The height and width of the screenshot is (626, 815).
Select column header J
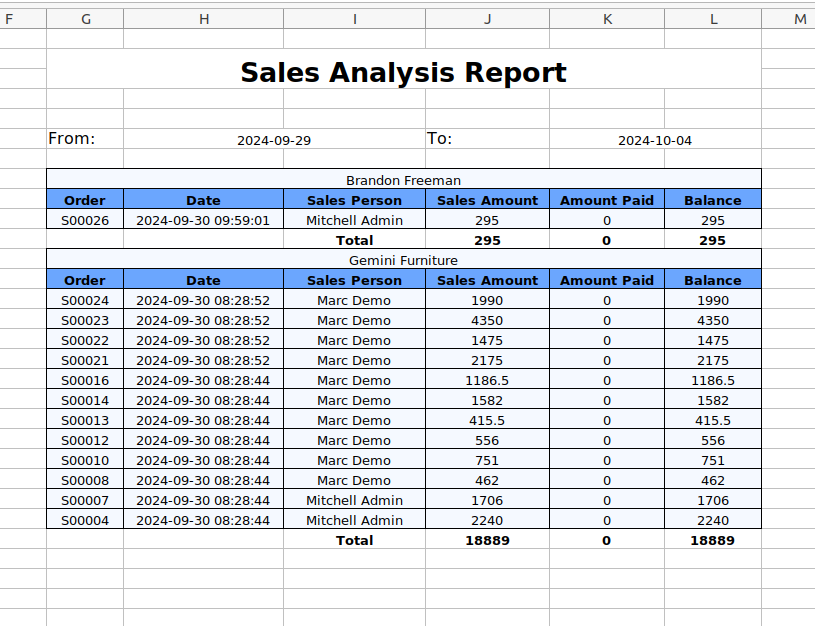point(487,19)
